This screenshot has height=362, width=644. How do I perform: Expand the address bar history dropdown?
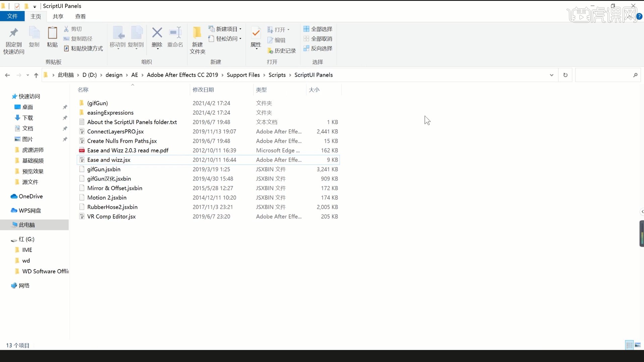point(551,75)
